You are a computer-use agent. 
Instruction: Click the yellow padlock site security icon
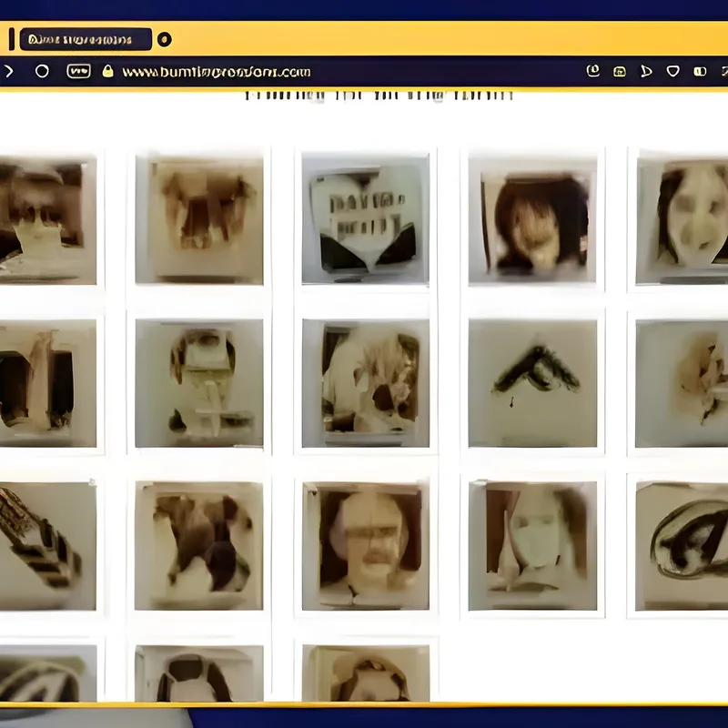107,71
